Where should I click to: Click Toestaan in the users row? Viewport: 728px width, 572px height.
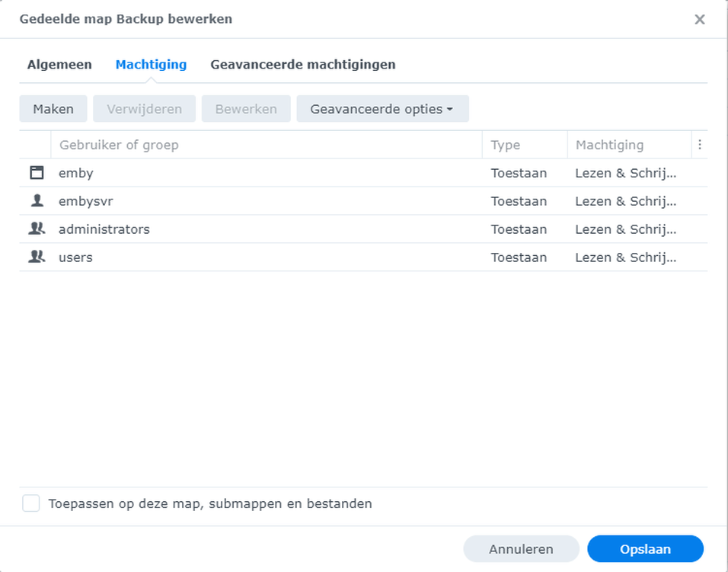click(519, 257)
